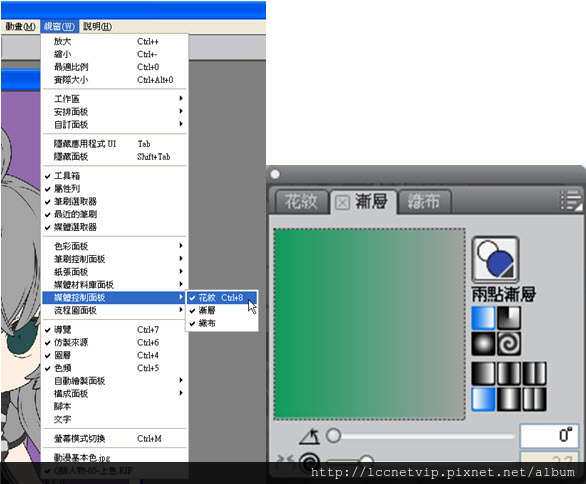Image resolution: width=586 pixels, height=484 pixels.
Task: Toggle 色頻 Ctrl+5 panel
Action: 114,368
